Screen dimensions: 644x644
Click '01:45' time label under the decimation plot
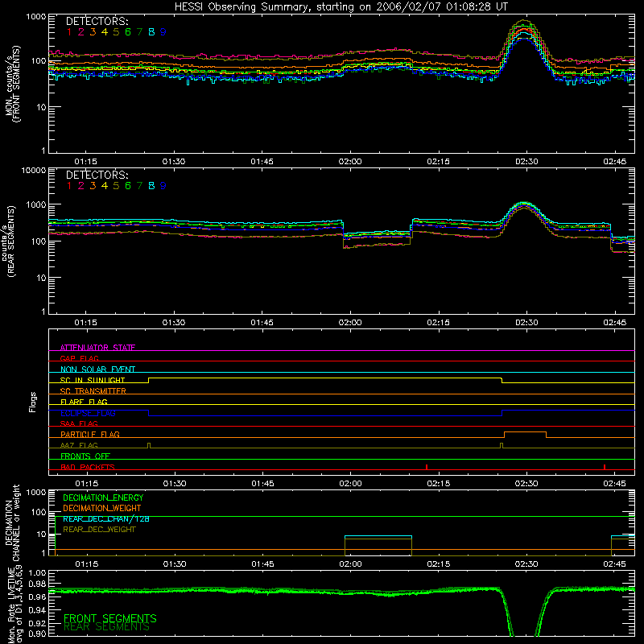tap(263, 564)
